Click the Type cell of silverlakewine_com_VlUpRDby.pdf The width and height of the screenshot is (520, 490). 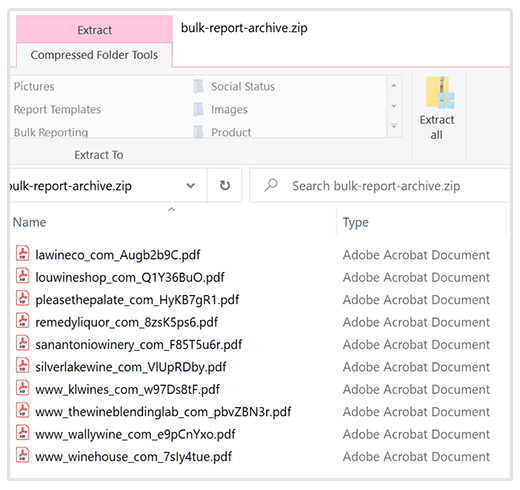(x=416, y=367)
